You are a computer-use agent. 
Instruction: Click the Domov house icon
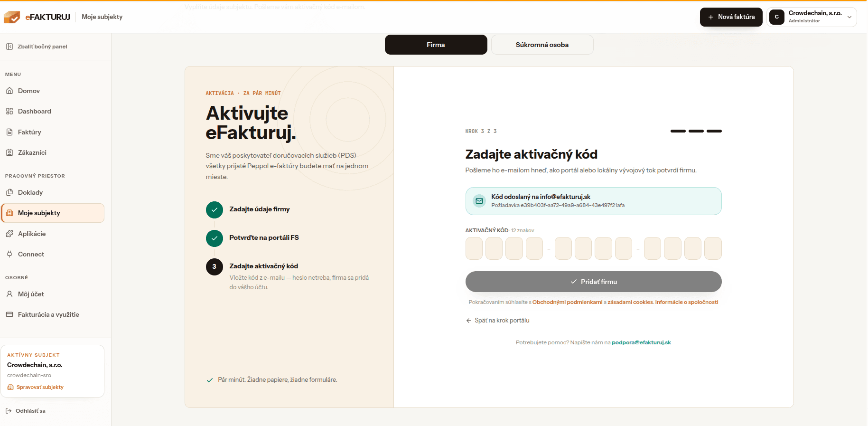(9, 91)
